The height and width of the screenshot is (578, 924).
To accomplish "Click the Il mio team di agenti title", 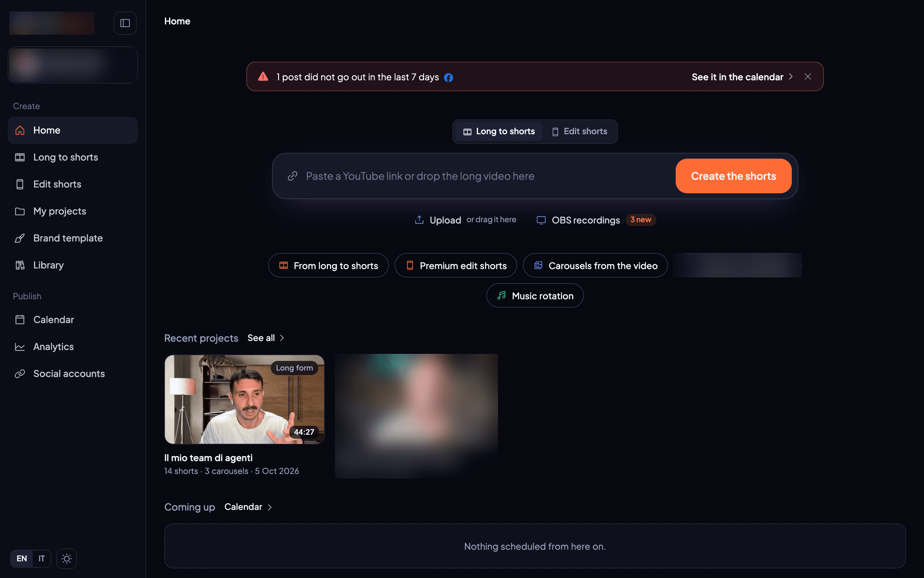I will pos(209,458).
